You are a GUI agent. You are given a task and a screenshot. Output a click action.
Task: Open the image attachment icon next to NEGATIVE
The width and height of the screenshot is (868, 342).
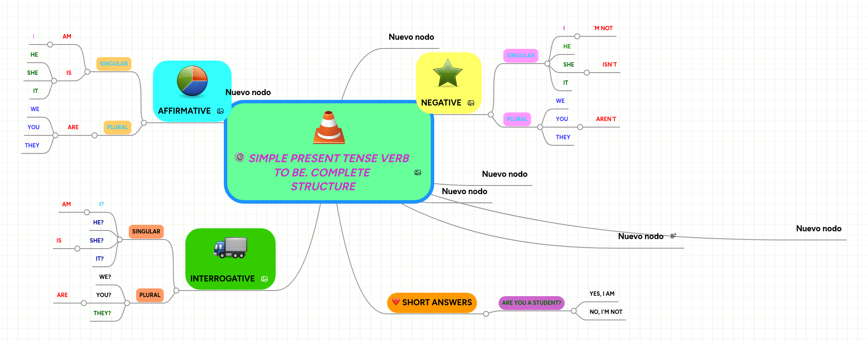[471, 103]
